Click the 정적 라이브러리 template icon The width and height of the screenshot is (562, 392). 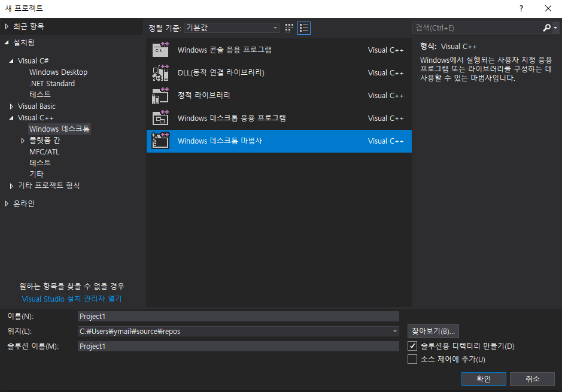coord(160,96)
